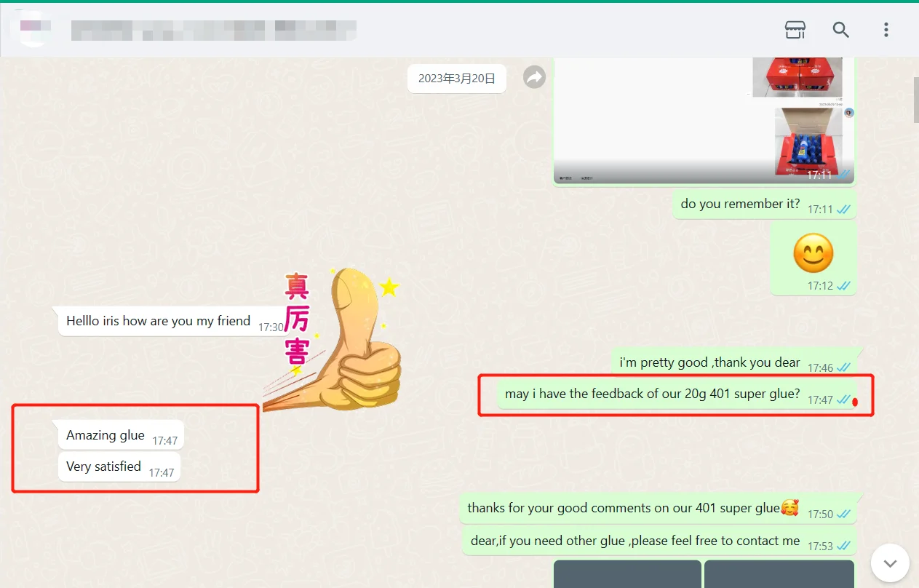Select the "do you remember it?" message
The image size is (919, 588).
764,204
